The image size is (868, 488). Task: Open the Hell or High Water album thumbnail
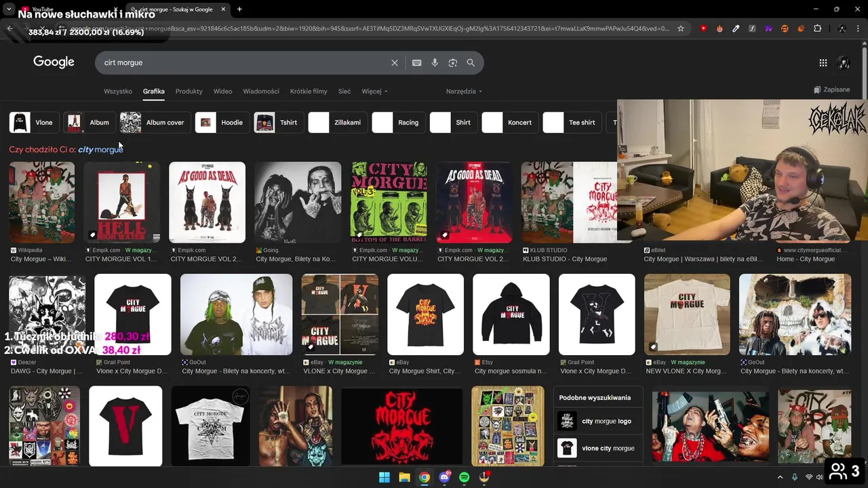pos(122,202)
